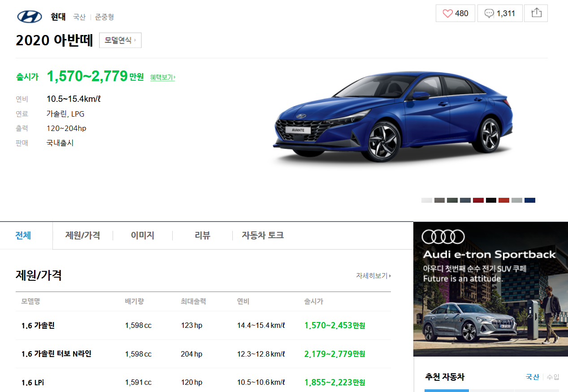Click the 가솔린, LPG fuel value
Image resolution: width=568 pixels, height=392 pixels.
point(65,114)
